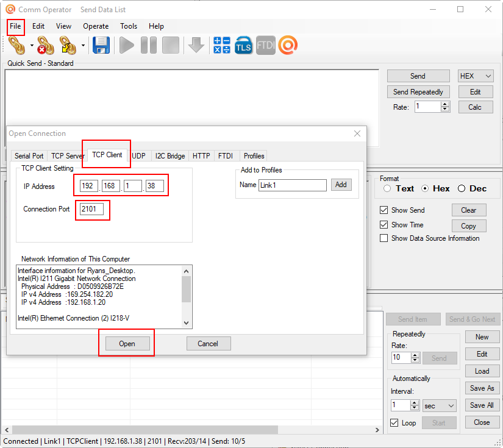Open the HEX format dropdown
The image size is (503, 448).
(476, 76)
